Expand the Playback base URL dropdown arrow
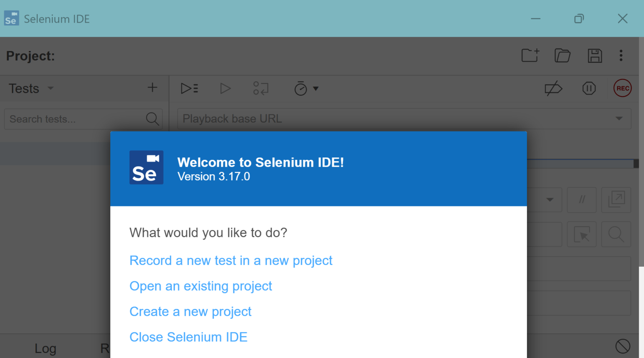644x358 pixels. click(x=619, y=118)
